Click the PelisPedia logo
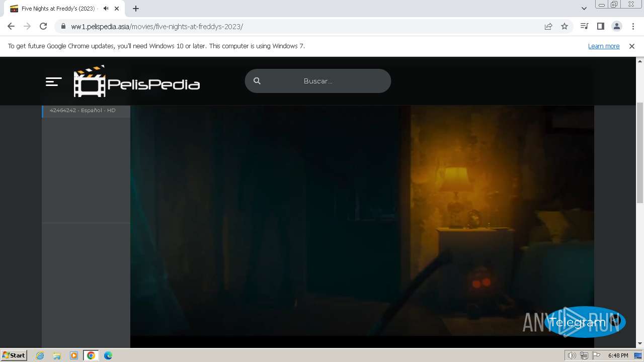The width and height of the screenshot is (644, 362). pos(137,81)
